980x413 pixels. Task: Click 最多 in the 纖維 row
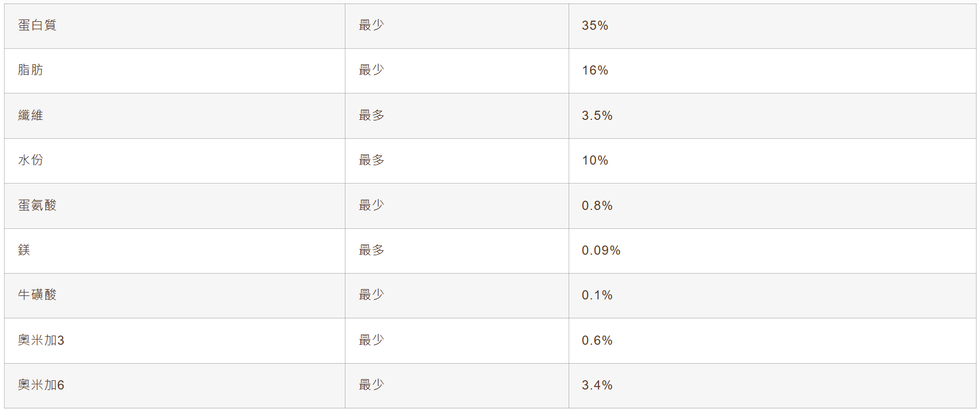pyautogui.click(x=371, y=115)
